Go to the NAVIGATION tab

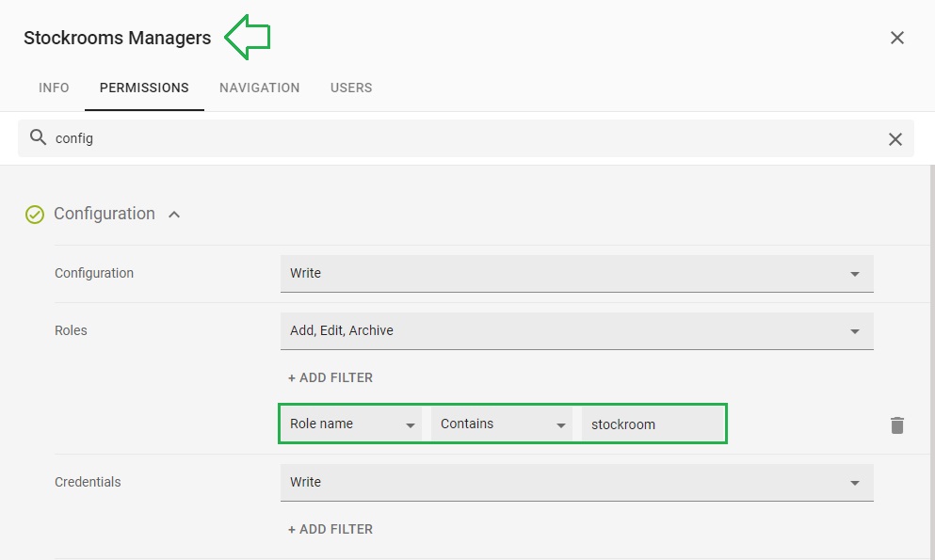click(259, 88)
